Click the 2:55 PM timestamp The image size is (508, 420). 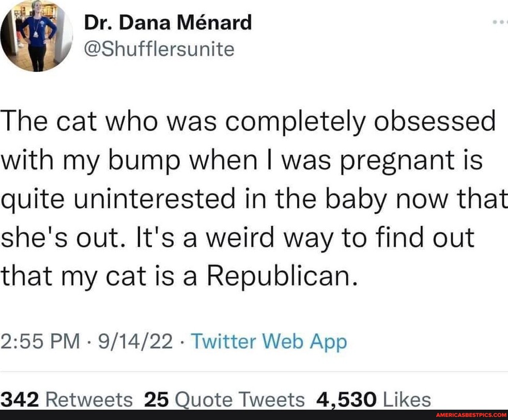pyautogui.click(x=42, y=341)
